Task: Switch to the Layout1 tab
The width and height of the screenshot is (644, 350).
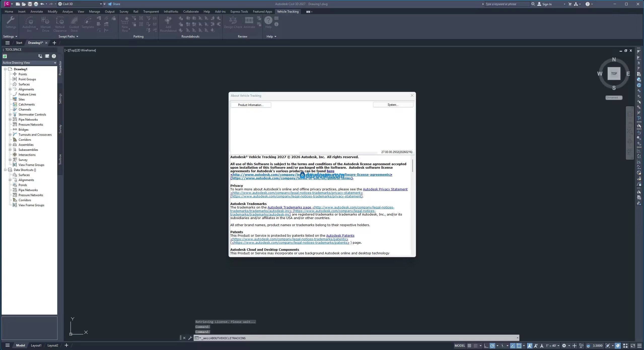Action: point(36,345)
